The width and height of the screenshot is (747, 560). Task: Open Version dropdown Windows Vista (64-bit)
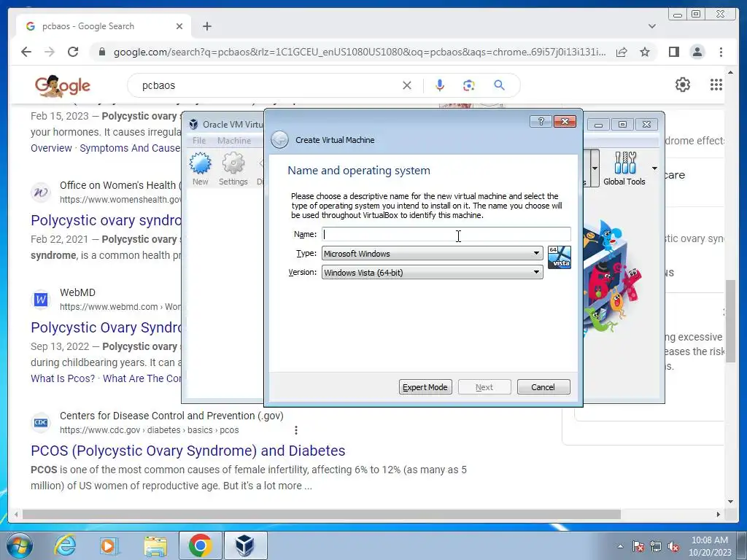tap(432, 273)
